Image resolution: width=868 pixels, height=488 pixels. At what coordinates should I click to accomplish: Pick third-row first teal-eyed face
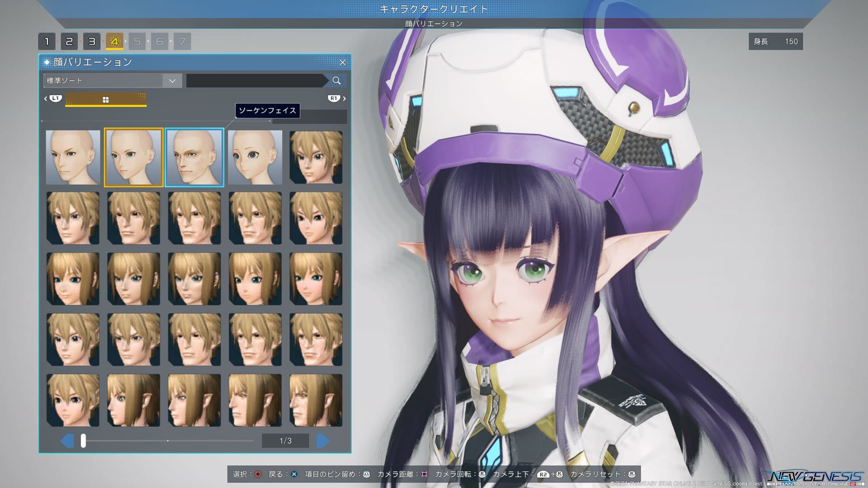pos(73,279)
